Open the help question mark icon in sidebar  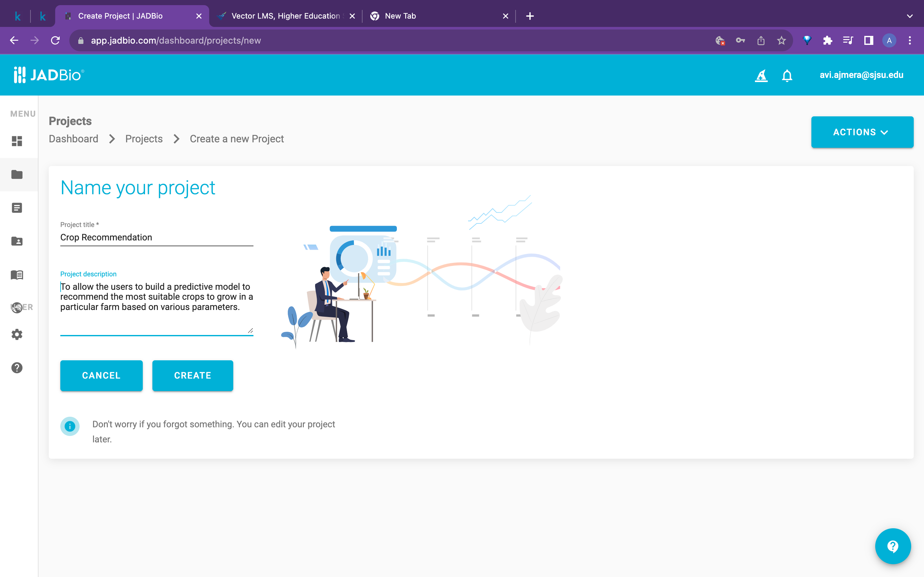[17, 367]
